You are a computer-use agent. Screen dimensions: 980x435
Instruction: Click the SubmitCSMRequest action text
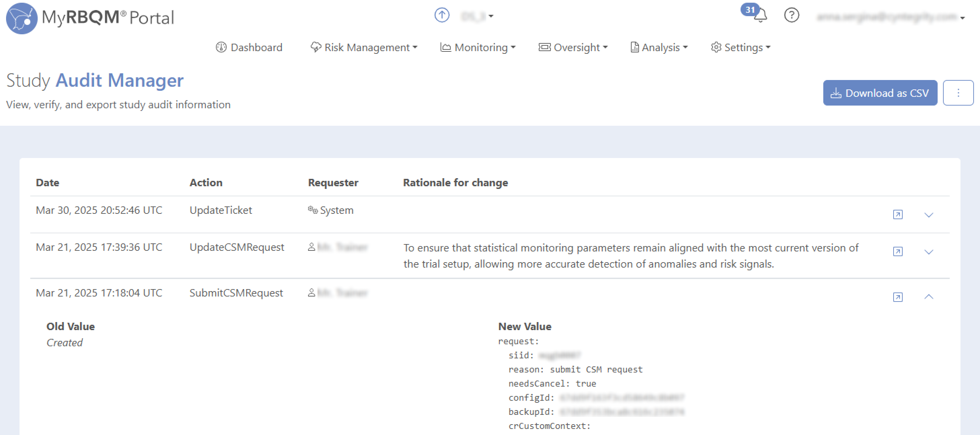[x=236, y=293]
